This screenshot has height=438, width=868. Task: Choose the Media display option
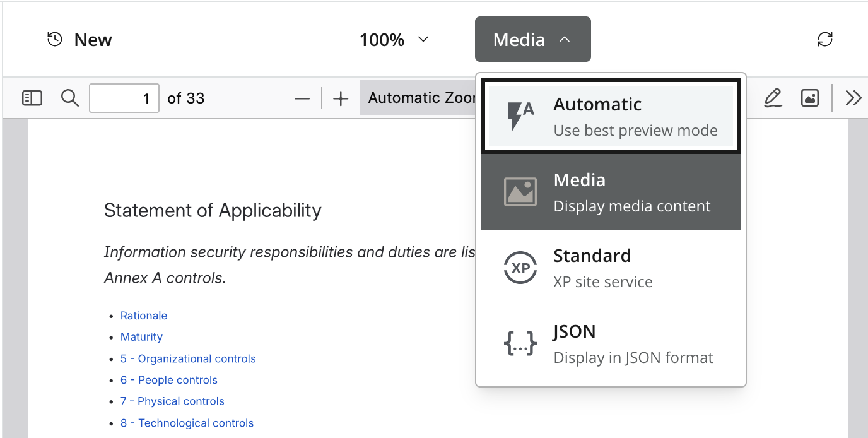click(x=611, y=192)
